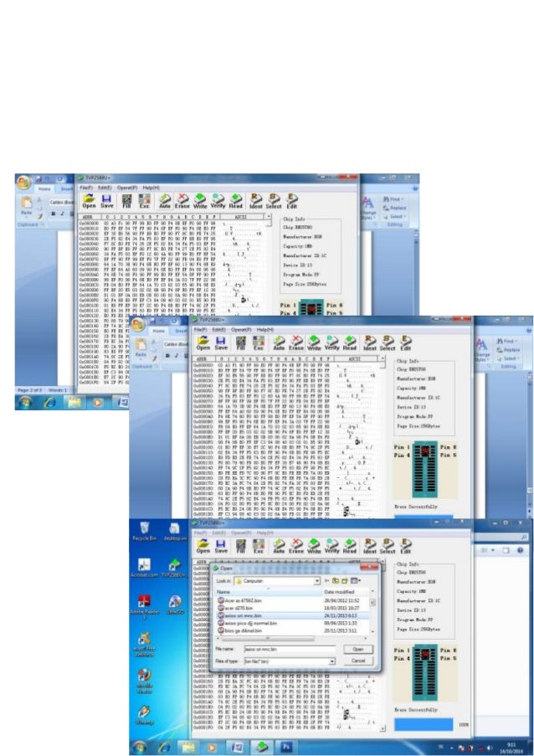The width and height of the screenshot is (534, 756).
Task: Click Auto icon in middle screenshot's TVP2588U toolbar
Action: point(279,342)
